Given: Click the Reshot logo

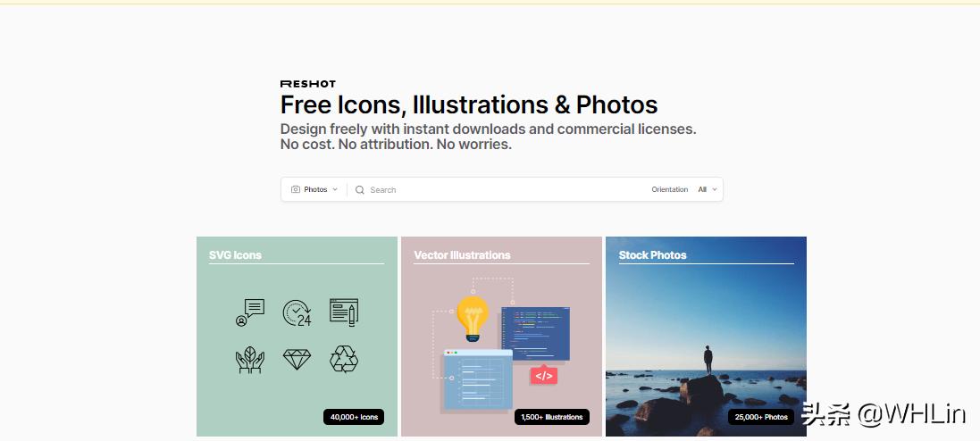Looking at the screenshot, I should [307, 84].
